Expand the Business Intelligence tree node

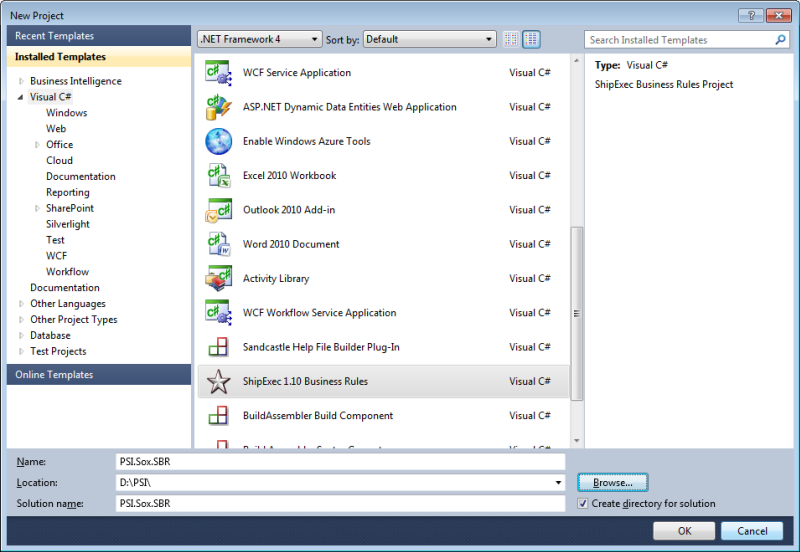coord(21,82)
